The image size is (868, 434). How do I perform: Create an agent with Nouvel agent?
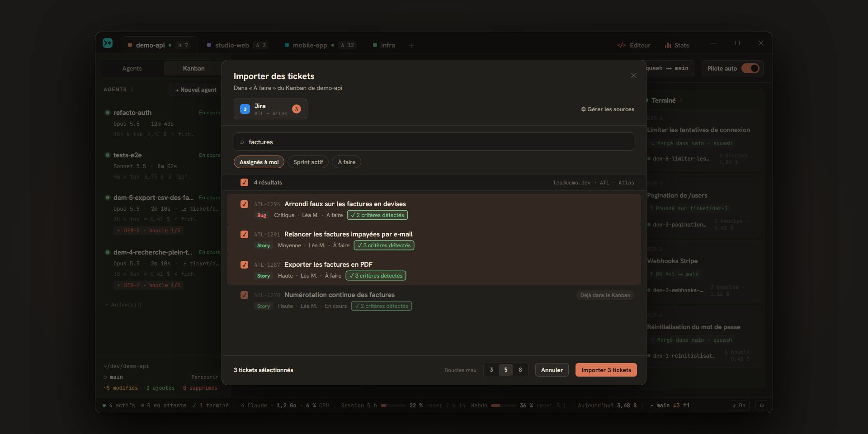(x=196, y=90)
